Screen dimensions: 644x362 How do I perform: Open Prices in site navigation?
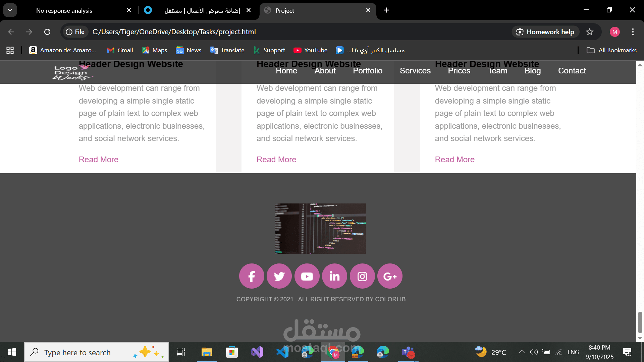459,71
